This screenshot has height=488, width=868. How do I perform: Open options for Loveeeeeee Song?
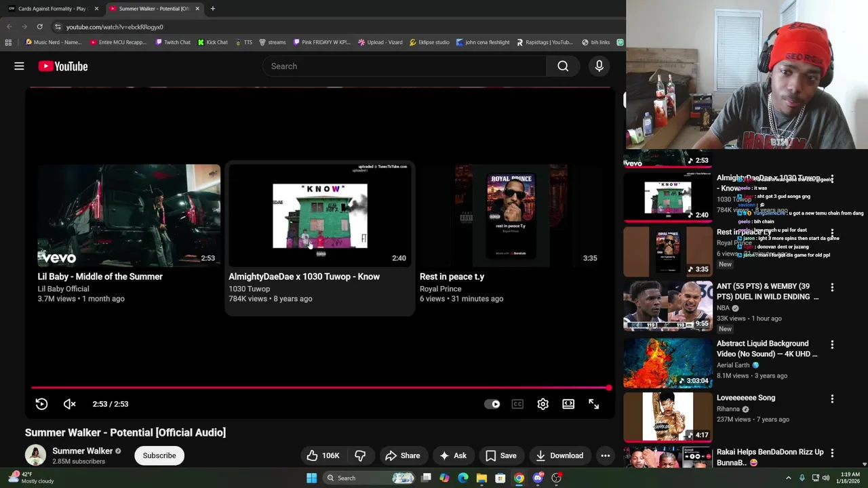click(x=832, y=399)
